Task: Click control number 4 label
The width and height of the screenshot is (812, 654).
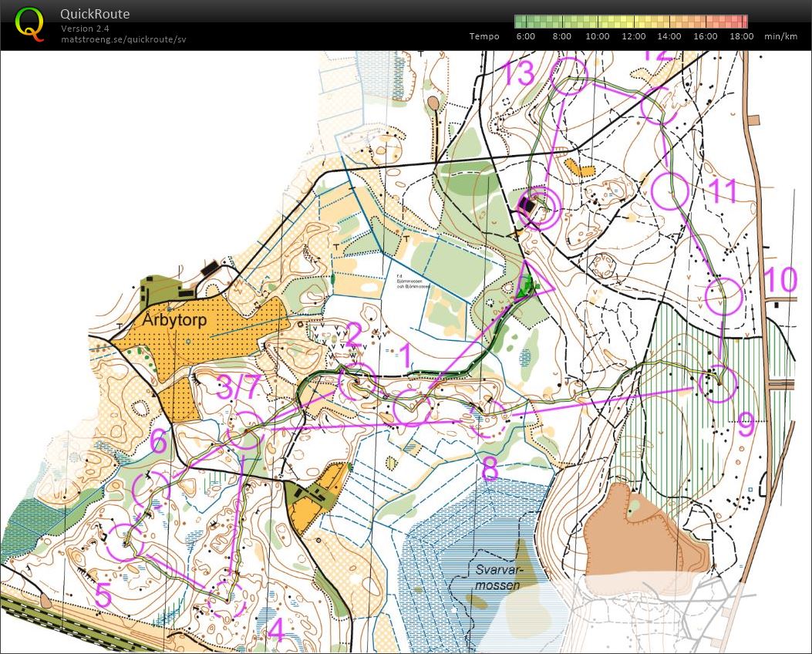Action: point(277,630)
